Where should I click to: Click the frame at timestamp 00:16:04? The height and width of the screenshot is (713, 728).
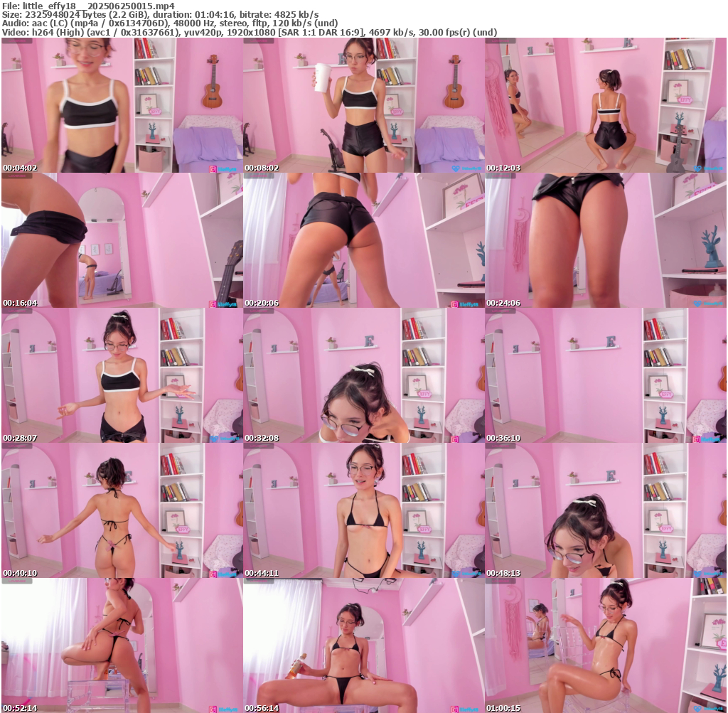coord(122,240)
